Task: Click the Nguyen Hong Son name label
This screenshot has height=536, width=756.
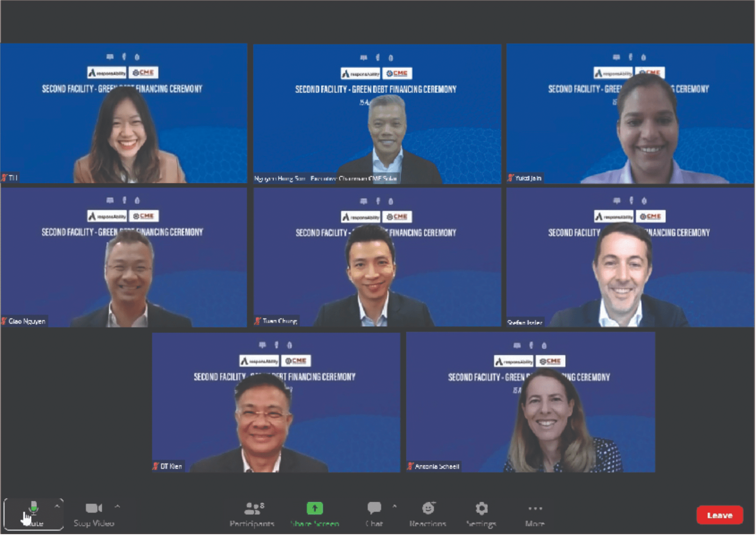Action: 325,178
